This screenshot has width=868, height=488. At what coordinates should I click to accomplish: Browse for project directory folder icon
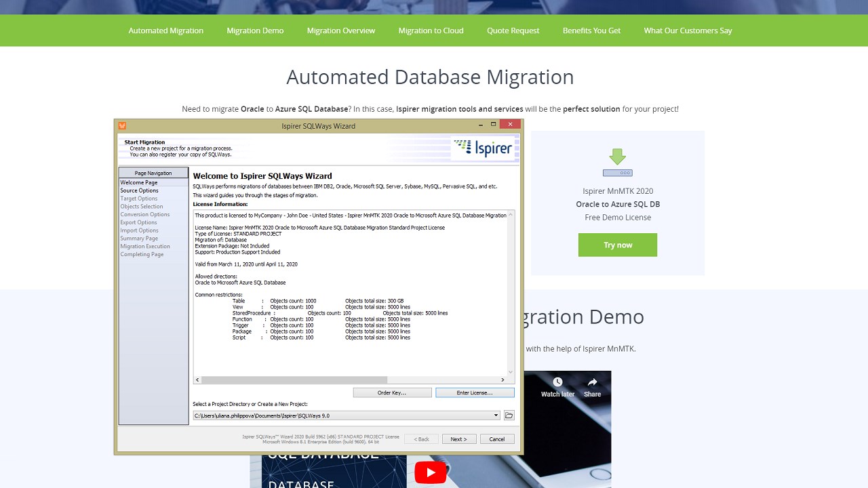point(509,415)
